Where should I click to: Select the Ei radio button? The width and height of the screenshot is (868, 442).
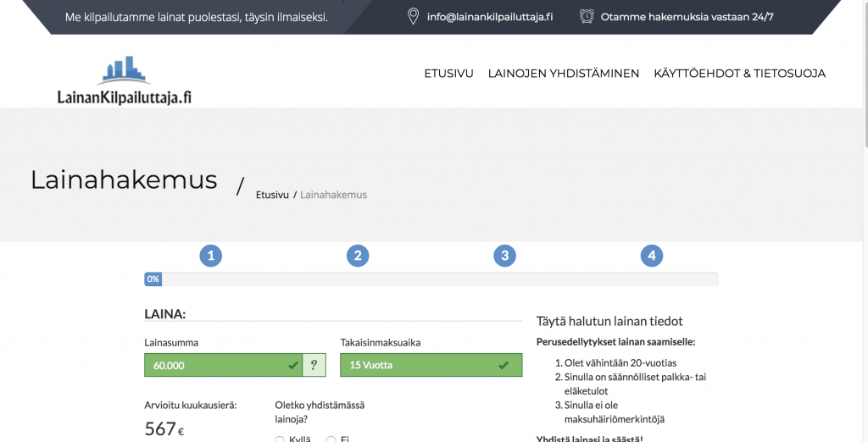tap(331, 439)
